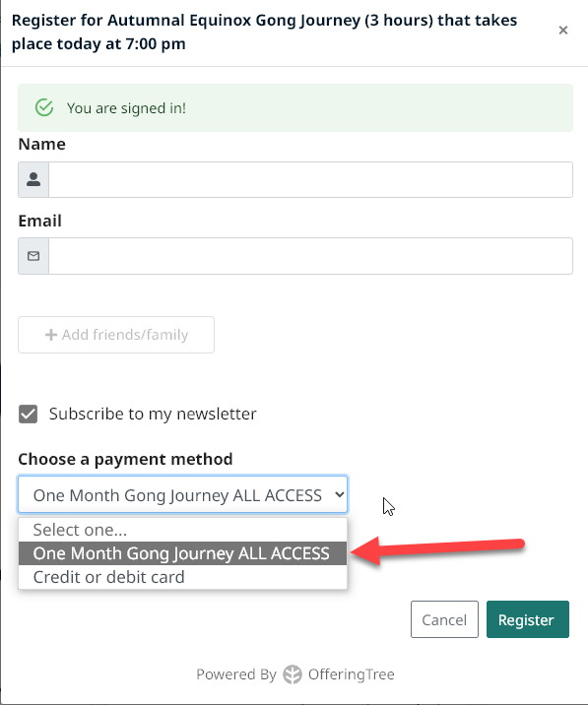
Task: Click the Cancel button
Action: tap(444, 619)
